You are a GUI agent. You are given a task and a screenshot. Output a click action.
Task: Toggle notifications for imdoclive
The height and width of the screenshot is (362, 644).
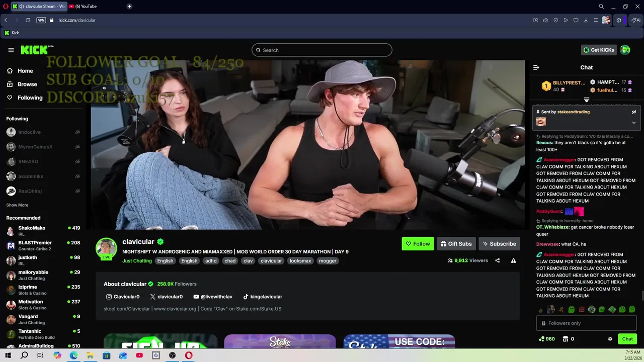click(77, 132)
